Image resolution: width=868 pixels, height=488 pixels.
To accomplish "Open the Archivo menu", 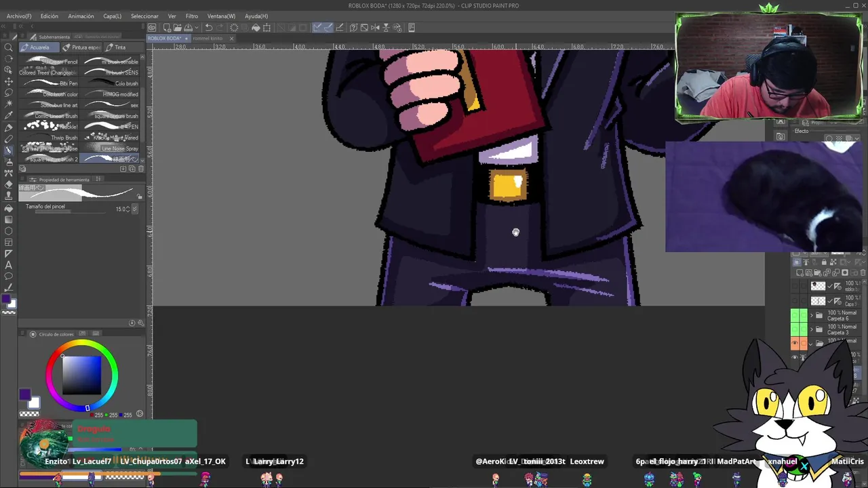I will coord(19,16).
